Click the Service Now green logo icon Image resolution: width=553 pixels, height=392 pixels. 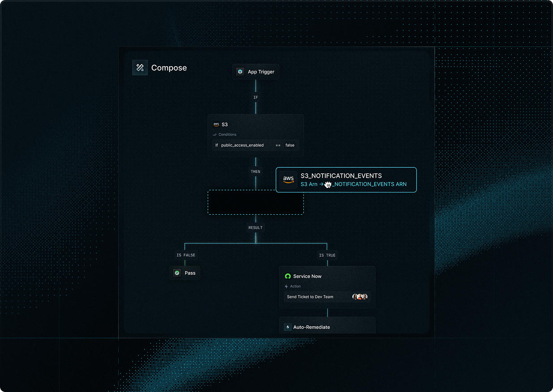point(288,276)
